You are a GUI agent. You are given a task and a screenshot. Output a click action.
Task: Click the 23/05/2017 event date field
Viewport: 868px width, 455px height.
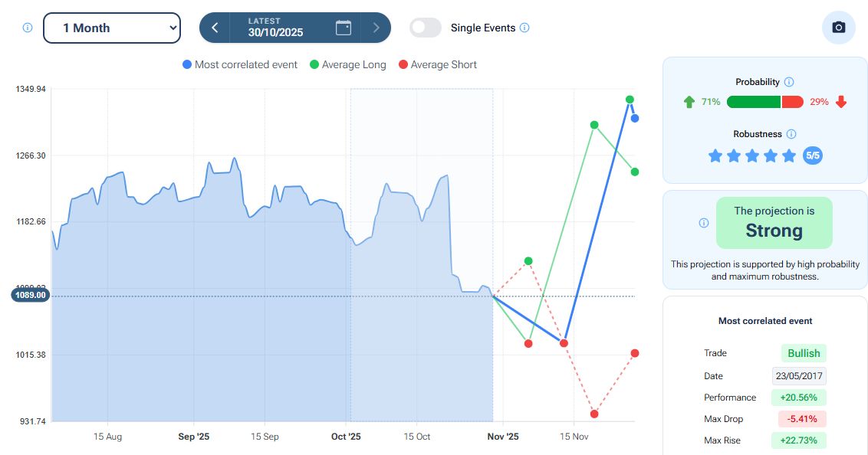click(799, 376)
